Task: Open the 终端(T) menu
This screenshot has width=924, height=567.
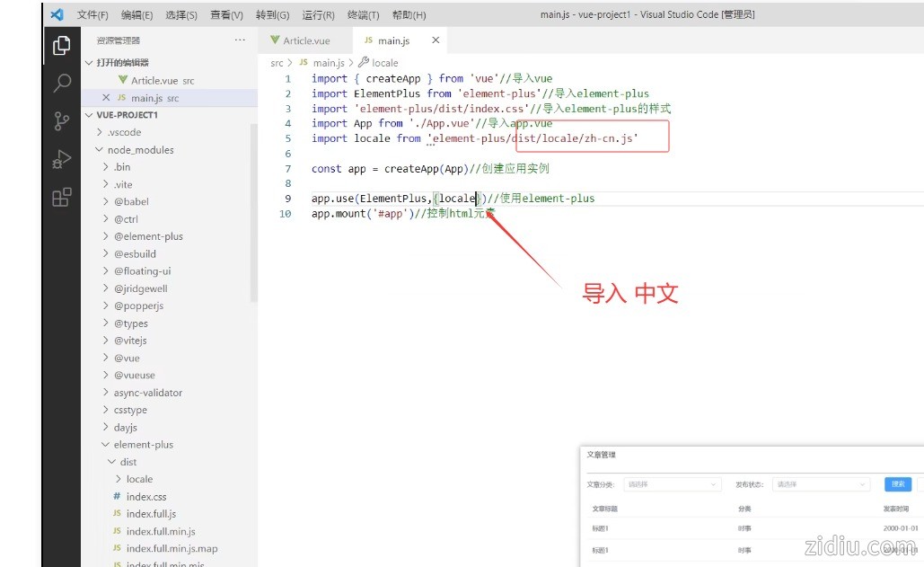Action: [x=364, y=15]
